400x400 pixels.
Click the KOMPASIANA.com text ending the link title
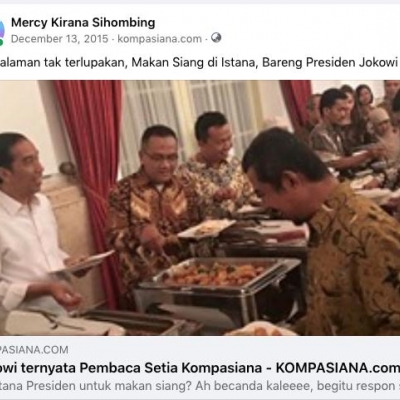(x=337, y=368)
